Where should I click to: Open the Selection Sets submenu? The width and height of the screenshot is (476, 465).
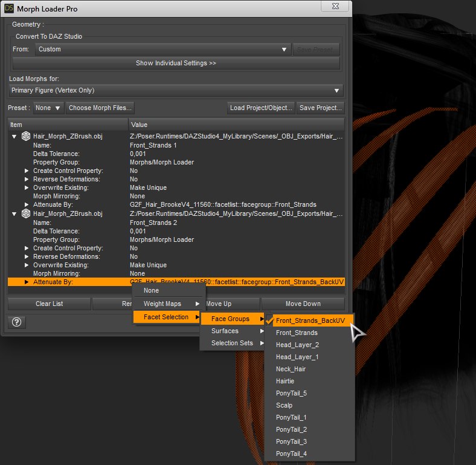pyautogui.click(x=233, y=343)
